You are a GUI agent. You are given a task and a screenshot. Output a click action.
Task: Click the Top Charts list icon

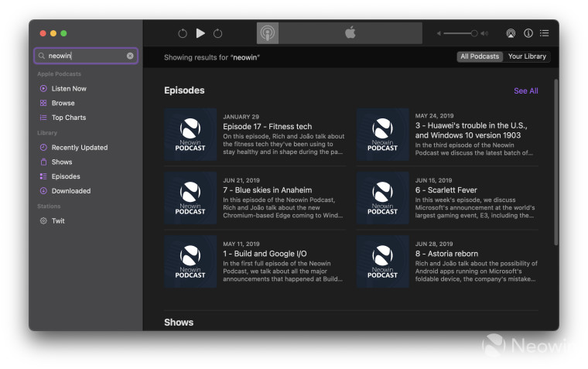point(43,118)
